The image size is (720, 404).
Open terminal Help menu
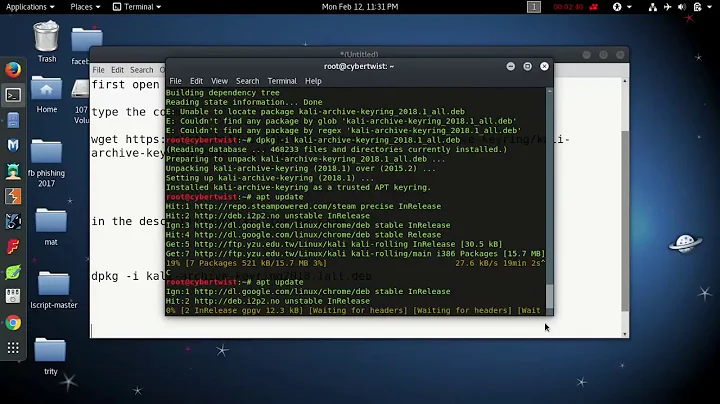[313, 81]
